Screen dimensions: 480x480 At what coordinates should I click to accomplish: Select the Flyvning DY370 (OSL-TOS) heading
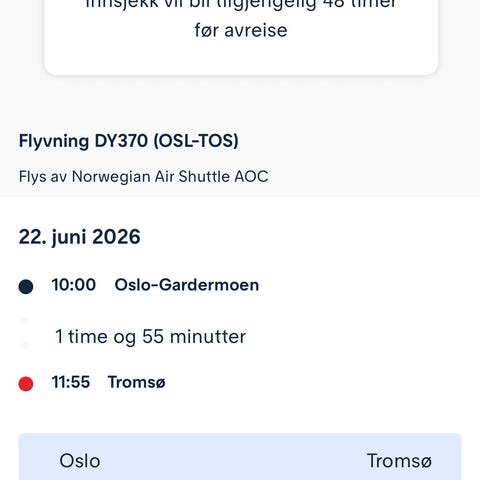point(129,141)
